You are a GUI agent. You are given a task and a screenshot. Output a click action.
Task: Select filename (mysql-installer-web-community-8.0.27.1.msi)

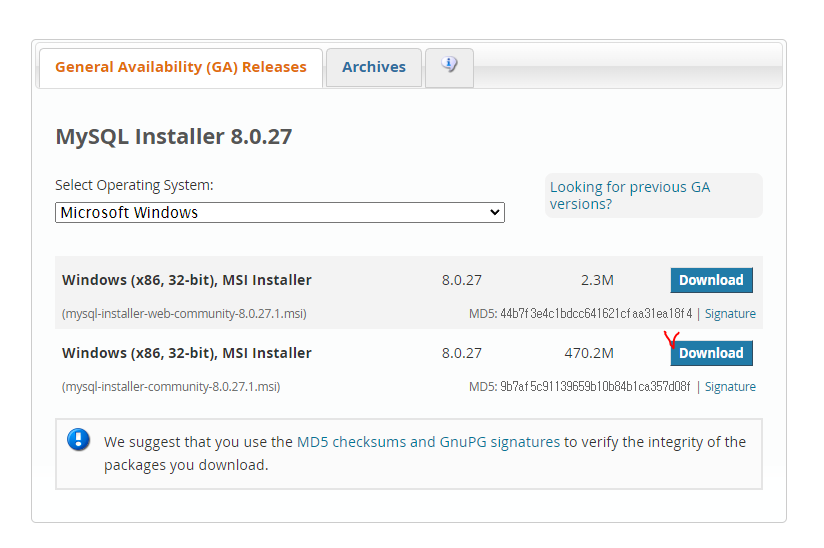tap(184, 314)
